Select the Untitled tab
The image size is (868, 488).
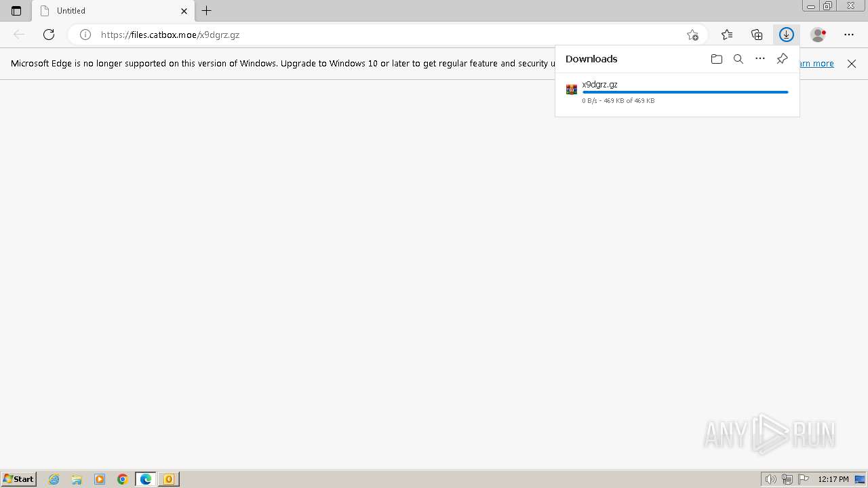pos(114,11)
